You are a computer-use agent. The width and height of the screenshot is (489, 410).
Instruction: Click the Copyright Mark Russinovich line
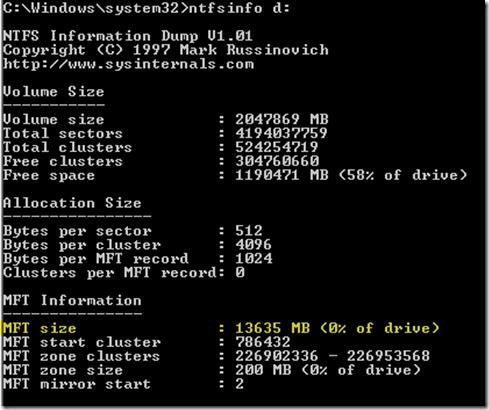click(166, 50)
